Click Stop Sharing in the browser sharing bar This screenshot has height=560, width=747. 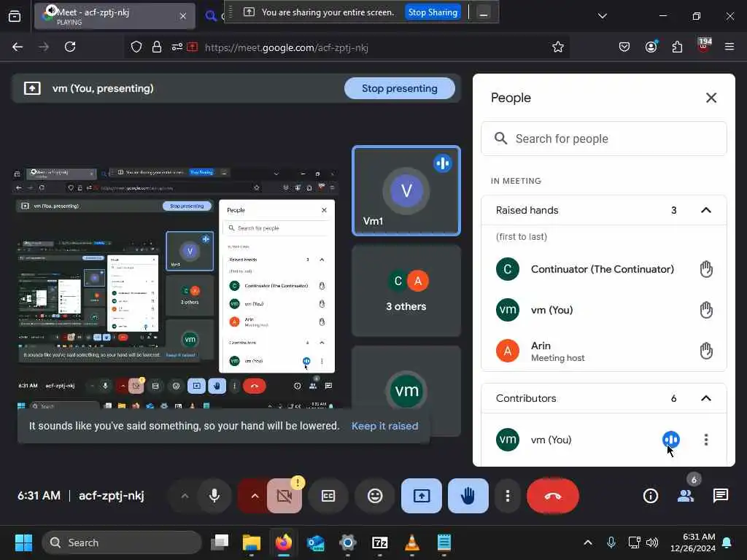click(433, 12)
